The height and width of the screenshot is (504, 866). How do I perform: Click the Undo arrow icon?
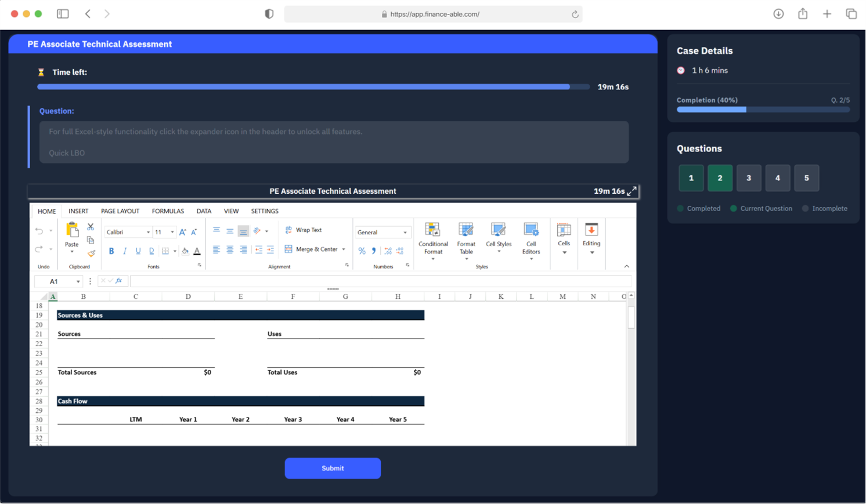(x=39, y=231)
